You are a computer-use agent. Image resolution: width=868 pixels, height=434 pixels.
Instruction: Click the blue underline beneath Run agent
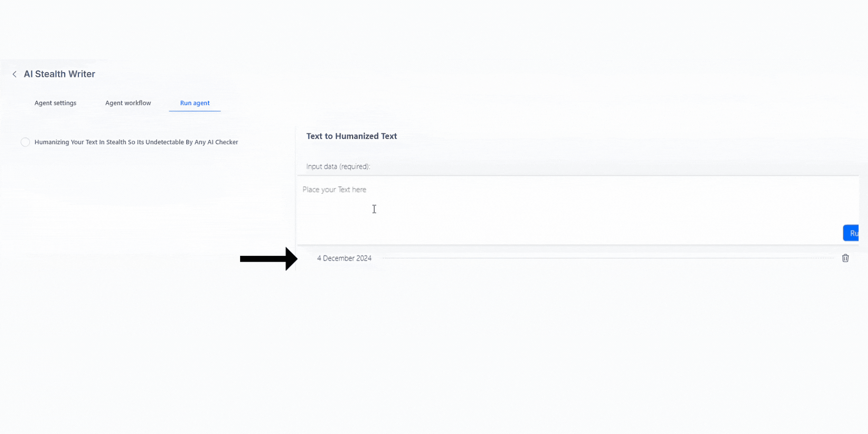[x=195, y=111]
